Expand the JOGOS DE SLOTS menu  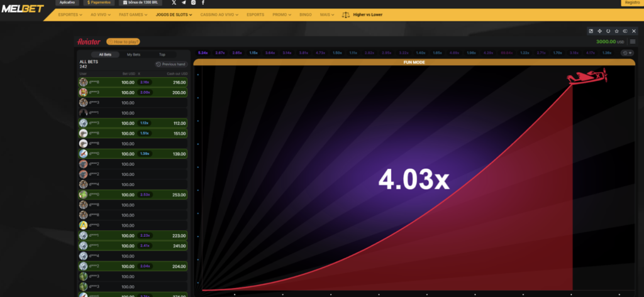(x=174, y=15)
